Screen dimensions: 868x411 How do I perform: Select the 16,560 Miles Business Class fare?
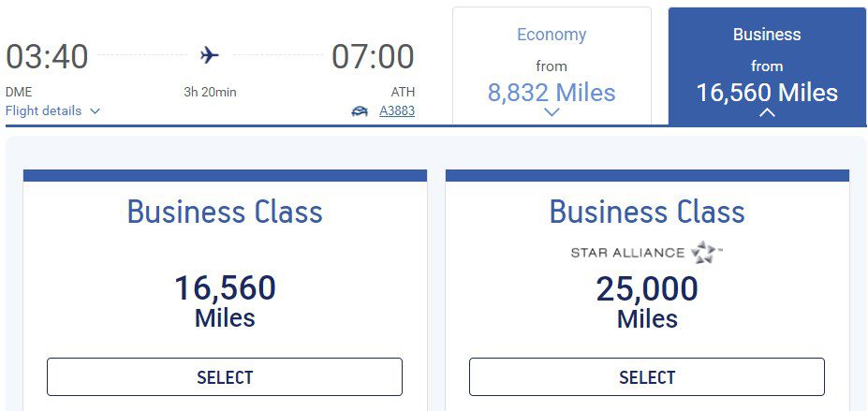point(225,377)
